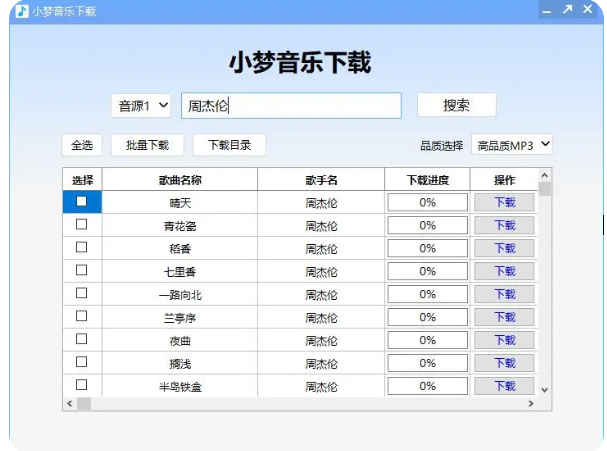The width and height of the screenshot is (607, 451).
Task: Start 批量下载 batch download
Action: click(x=147, y=145)
